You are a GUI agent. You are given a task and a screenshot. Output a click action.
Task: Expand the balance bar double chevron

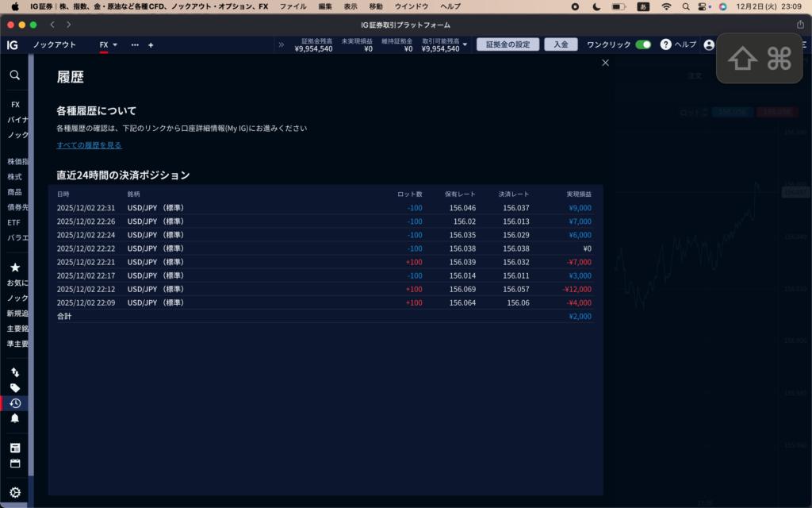[x=281, y=45]
